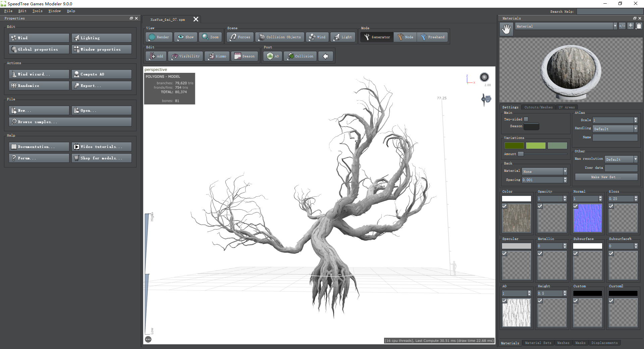The width and height of the screenshot is (644, 349).
Task: Toggle the Normal map checkbox
Action: (576, 206)
